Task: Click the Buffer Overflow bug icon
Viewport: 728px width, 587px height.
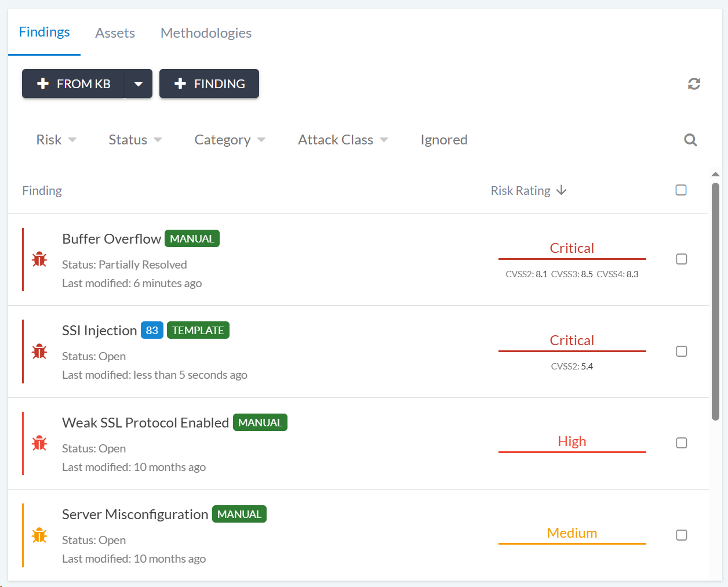Action: (39, 259)
